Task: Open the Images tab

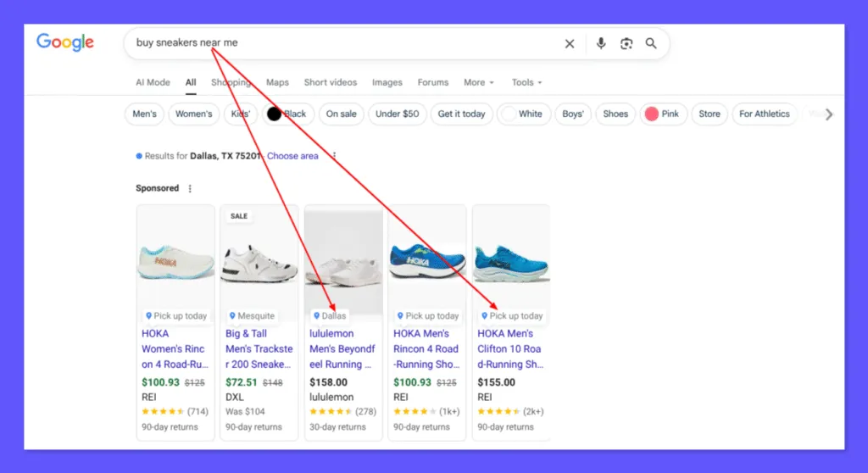Action: click(387, 82)
